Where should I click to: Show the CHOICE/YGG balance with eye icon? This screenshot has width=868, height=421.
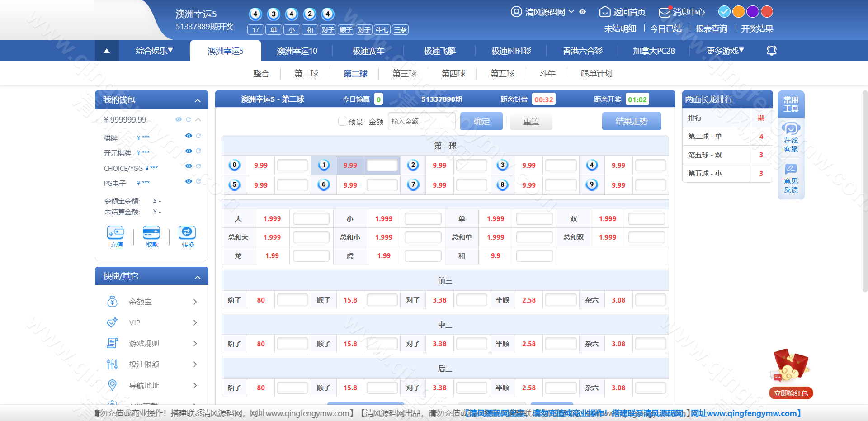coord(189,166)
